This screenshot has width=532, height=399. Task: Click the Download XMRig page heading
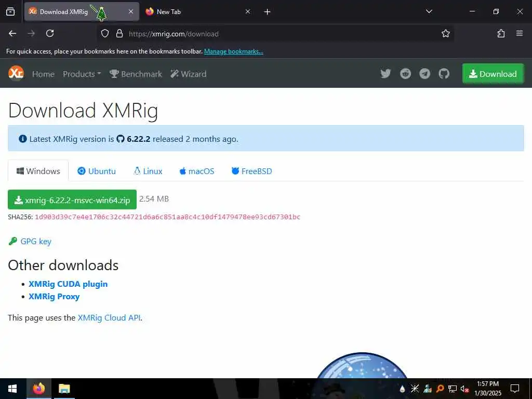(x=83, y=110)
